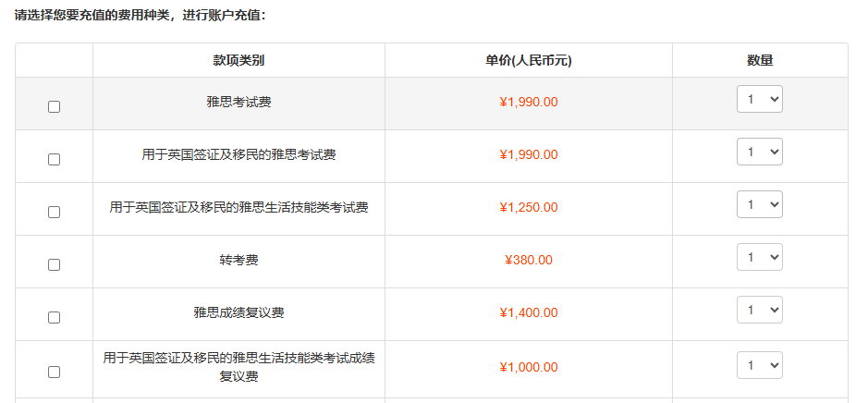
Task: Open quantity dropdown in the ¥1,000.00 row
Action: click(x=759, y=364)
